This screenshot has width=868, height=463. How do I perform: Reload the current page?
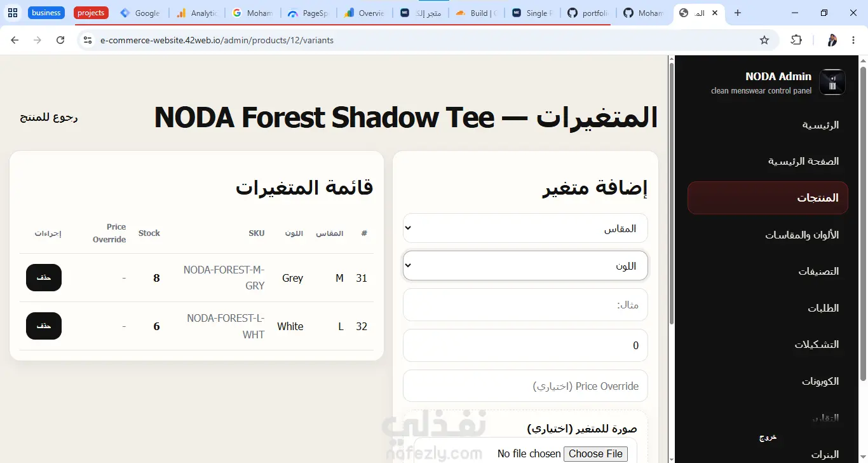[60, 40]
